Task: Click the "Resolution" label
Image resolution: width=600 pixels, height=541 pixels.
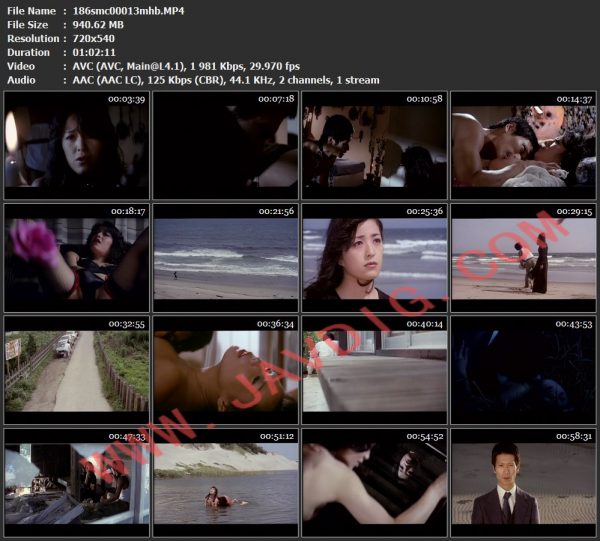Action: 33,39
